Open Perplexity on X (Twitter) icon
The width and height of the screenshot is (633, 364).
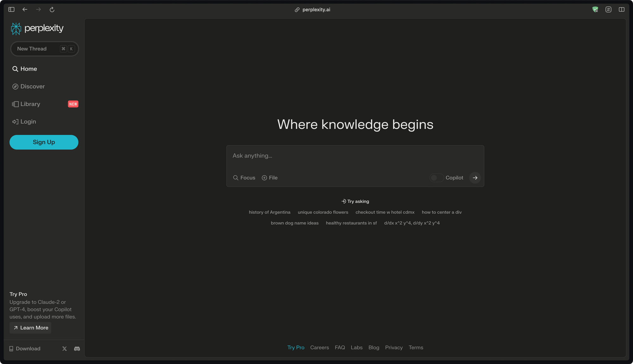coord(65,348)
